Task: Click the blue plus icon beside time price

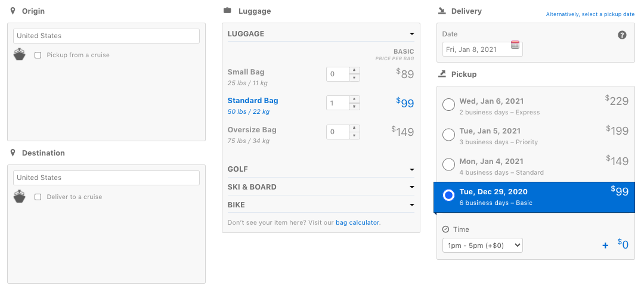Action: pyautogui.click(x=605, y=246)
